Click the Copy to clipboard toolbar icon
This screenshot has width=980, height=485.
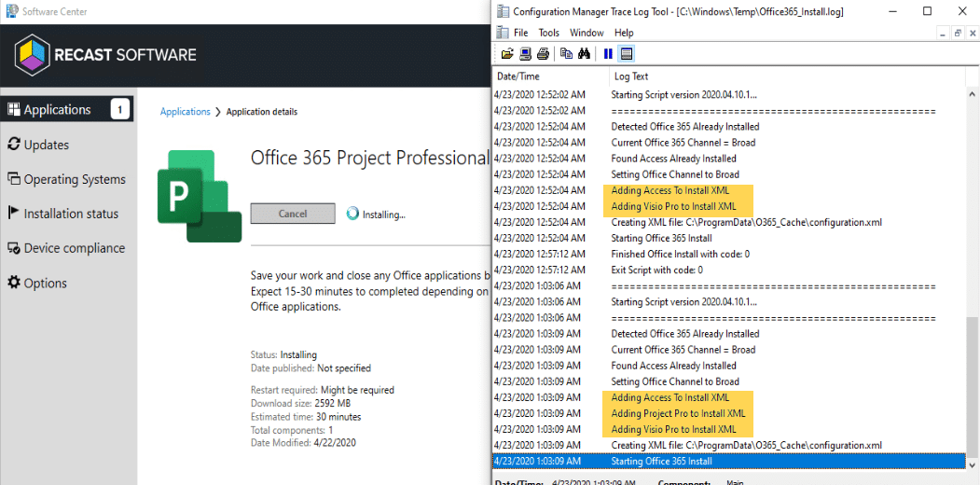pos(566,53)
